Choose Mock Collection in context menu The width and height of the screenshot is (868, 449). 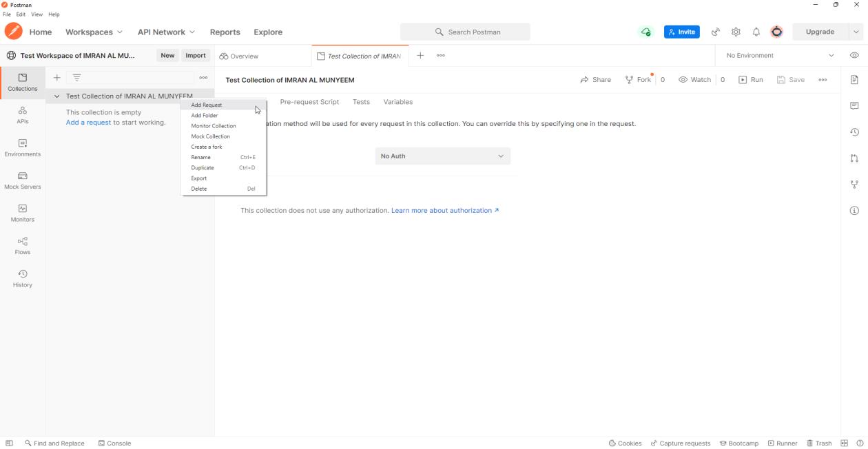223,136
